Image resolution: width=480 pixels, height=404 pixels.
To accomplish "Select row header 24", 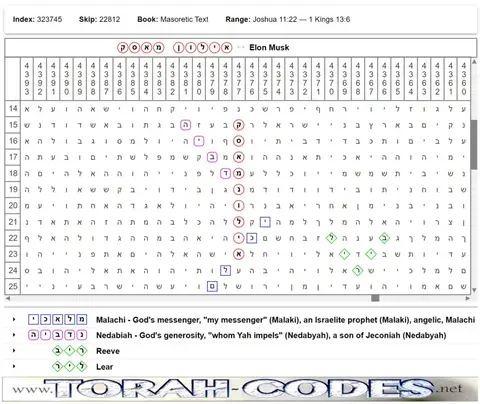I will [x=13, y=270].
